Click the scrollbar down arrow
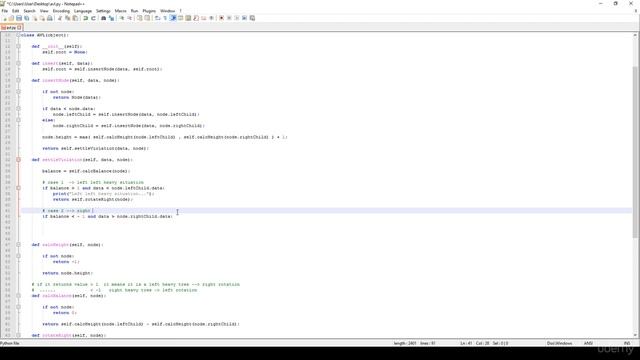Viewport: 640px width, 360px height. 635,335
